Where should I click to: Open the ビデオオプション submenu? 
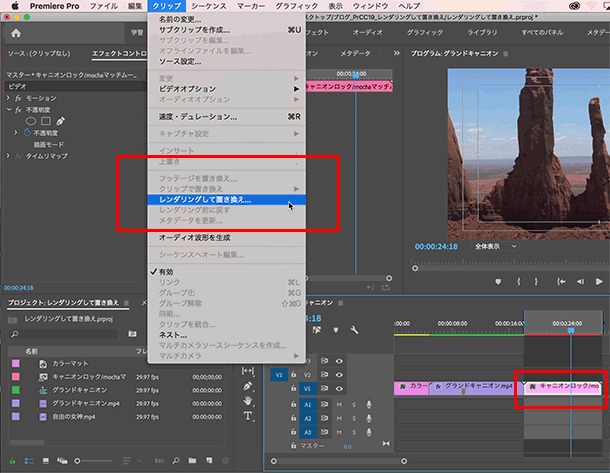(x=226, y=89)
